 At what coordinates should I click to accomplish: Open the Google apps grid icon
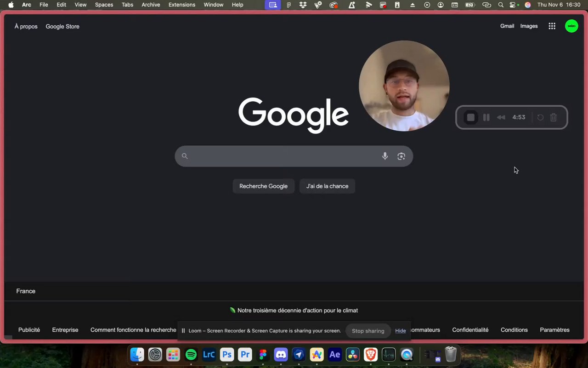point(552,26)
